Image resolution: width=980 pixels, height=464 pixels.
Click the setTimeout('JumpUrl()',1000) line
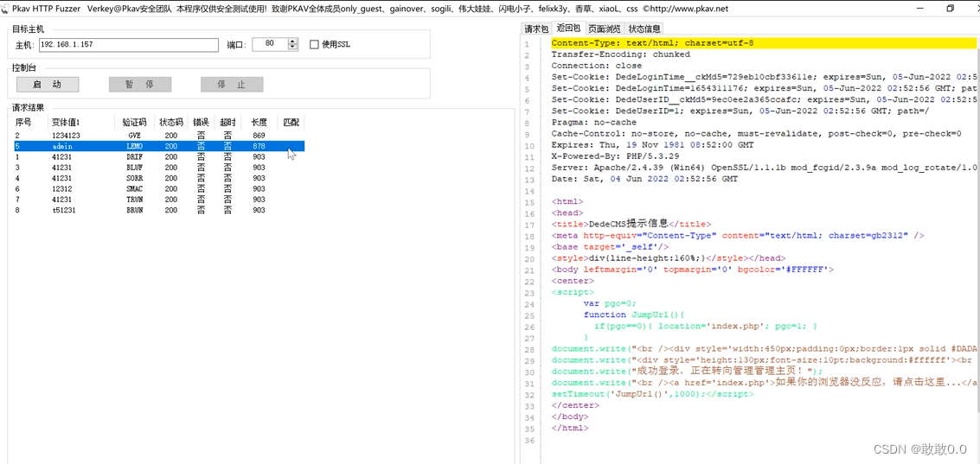coord(652,395)
